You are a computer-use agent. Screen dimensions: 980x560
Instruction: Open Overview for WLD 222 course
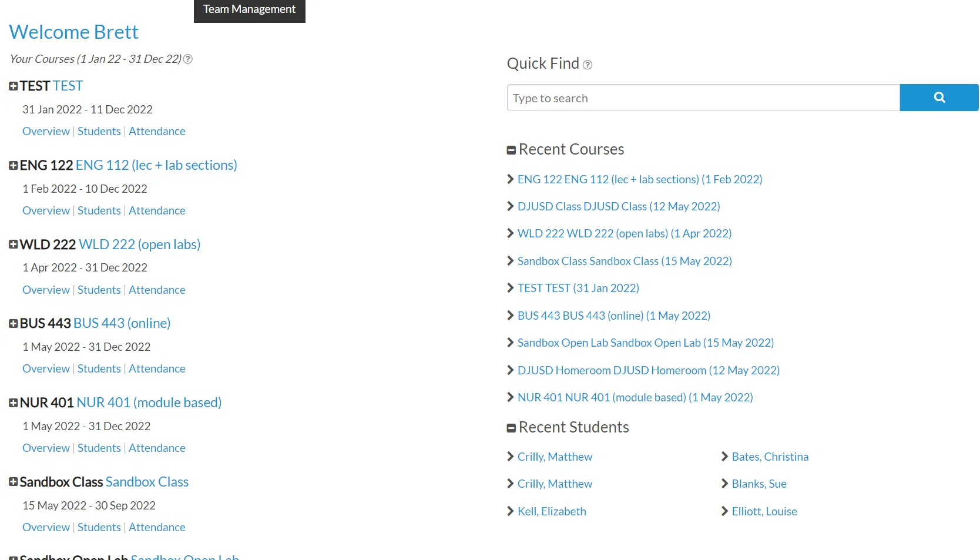point(46,290)
